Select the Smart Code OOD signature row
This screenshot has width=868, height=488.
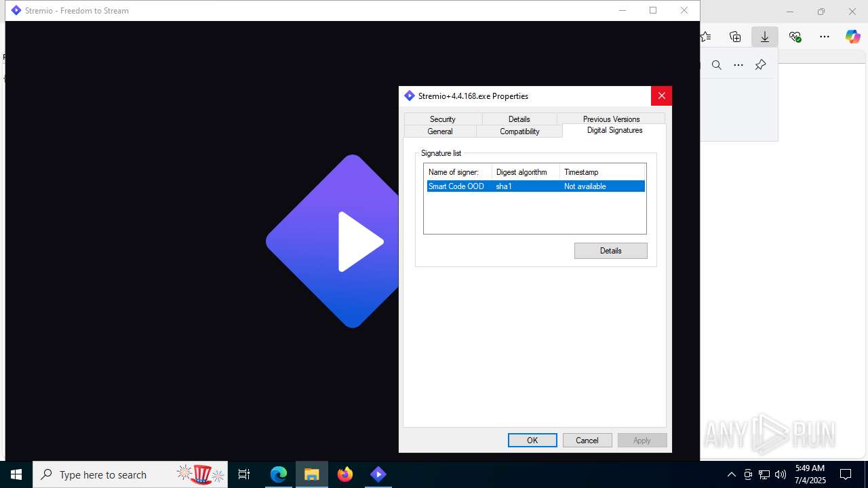click(x=536, y=186)
